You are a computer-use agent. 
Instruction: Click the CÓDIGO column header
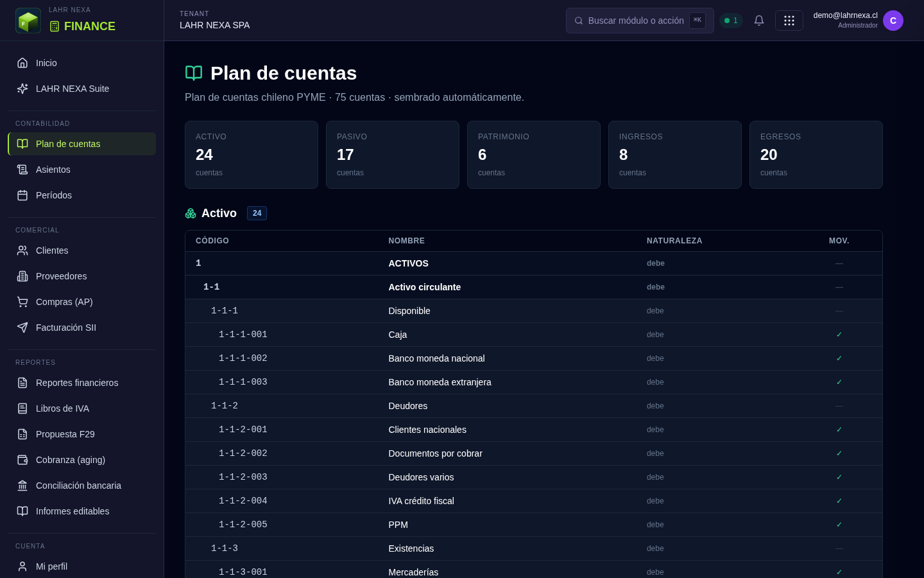212,241
